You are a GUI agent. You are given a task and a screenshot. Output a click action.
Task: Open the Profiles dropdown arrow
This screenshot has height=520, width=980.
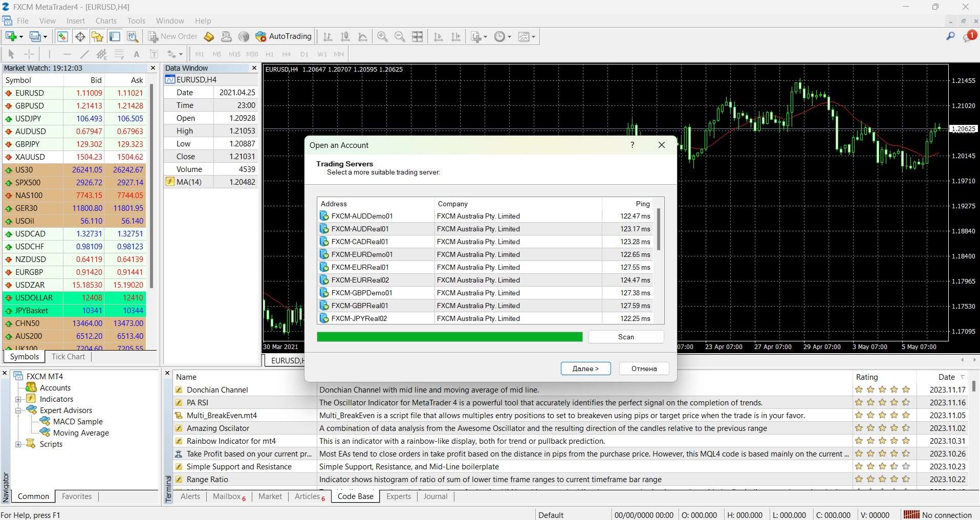[45, 37]
